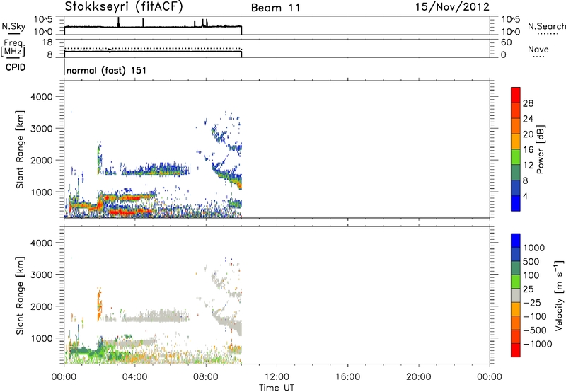Click the 'Velocity [m s-1]' color bar title
Screen dimensions: 566x392
pos(559,295)
